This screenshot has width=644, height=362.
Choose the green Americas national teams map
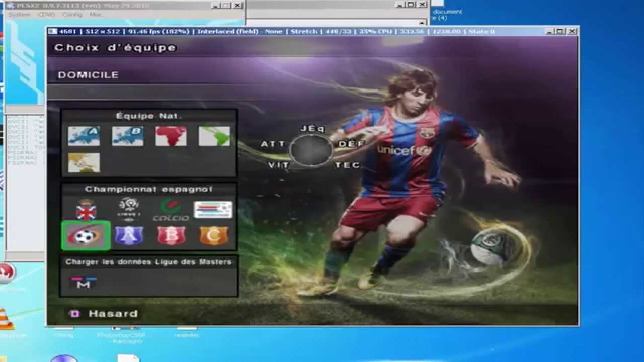[215, 136]
